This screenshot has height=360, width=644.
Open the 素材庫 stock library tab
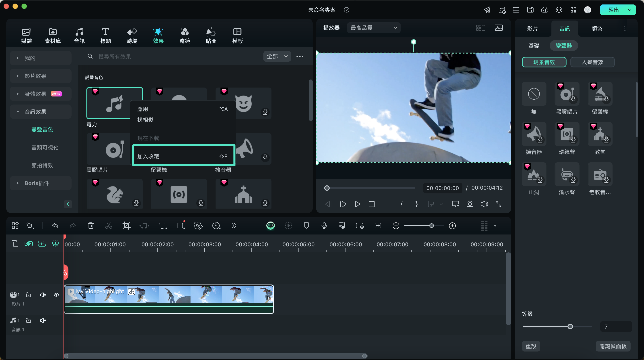pos(53,36)
